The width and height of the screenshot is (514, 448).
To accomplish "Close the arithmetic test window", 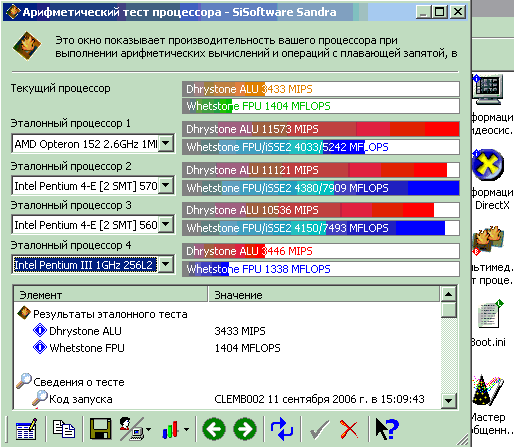I will point(458,12).
